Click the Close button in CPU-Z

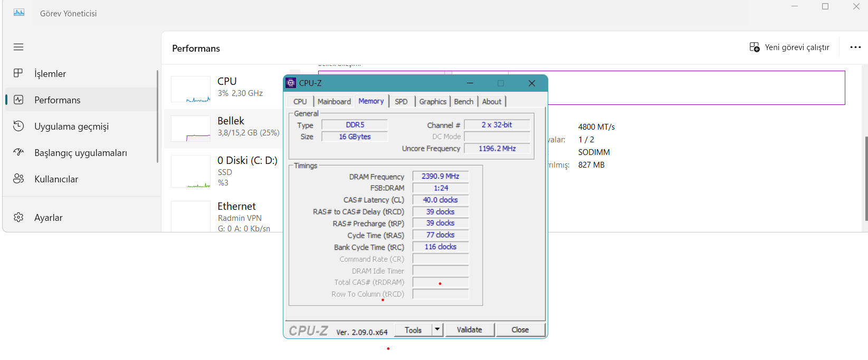[x=520, y=330]
